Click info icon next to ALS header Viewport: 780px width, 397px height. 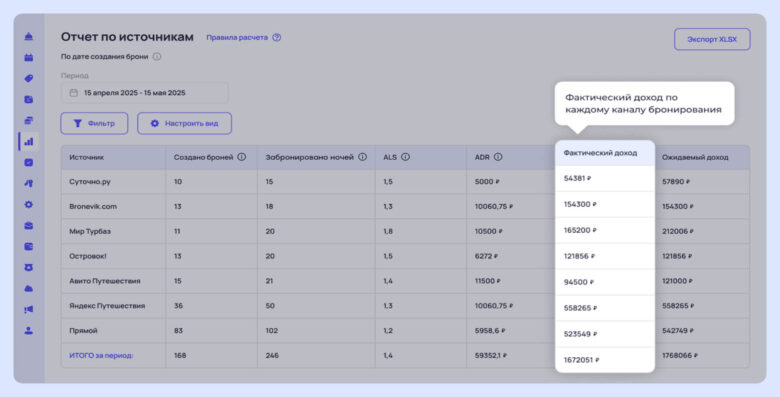405,157
